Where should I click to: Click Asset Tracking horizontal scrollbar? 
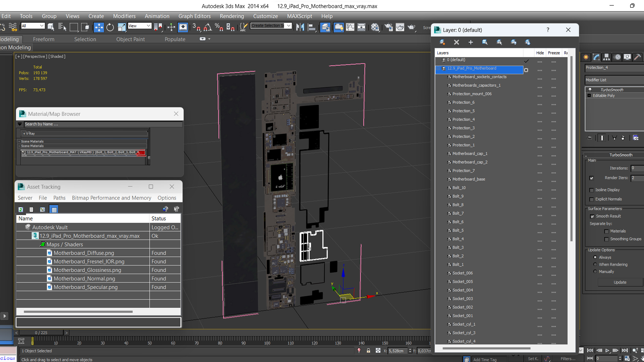coord(78,312)
